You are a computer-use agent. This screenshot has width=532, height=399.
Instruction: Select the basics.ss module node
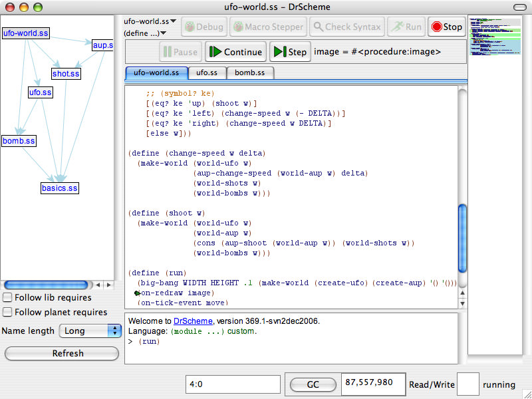tap(60, 188)
